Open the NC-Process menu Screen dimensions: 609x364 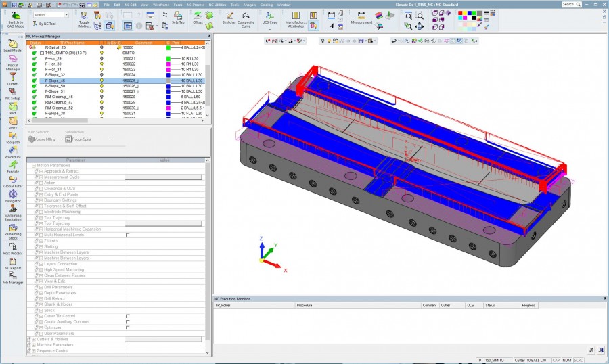(x=196, y=5)
